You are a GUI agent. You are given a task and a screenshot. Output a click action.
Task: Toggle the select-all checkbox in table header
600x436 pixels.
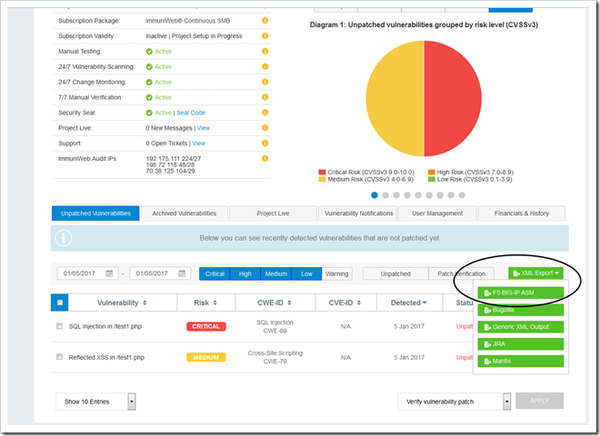[x=61, y=302]
